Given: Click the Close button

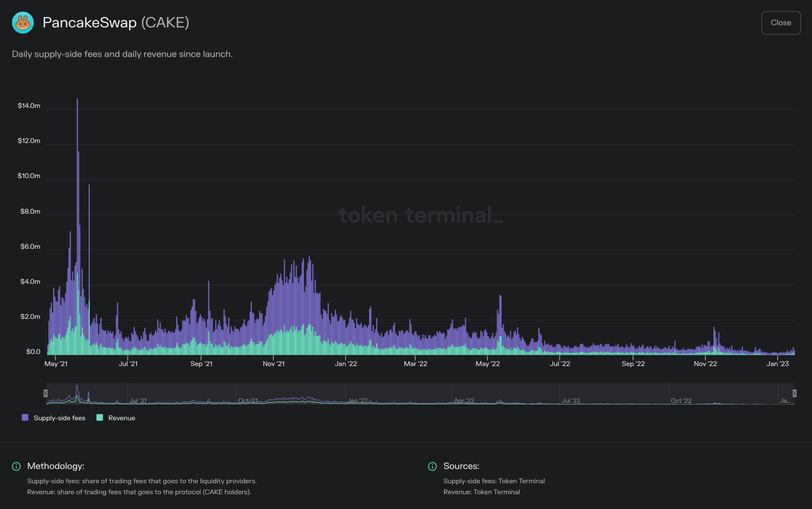Looking at the screenshot, I should pyautogui.click(x=781, y=22).
